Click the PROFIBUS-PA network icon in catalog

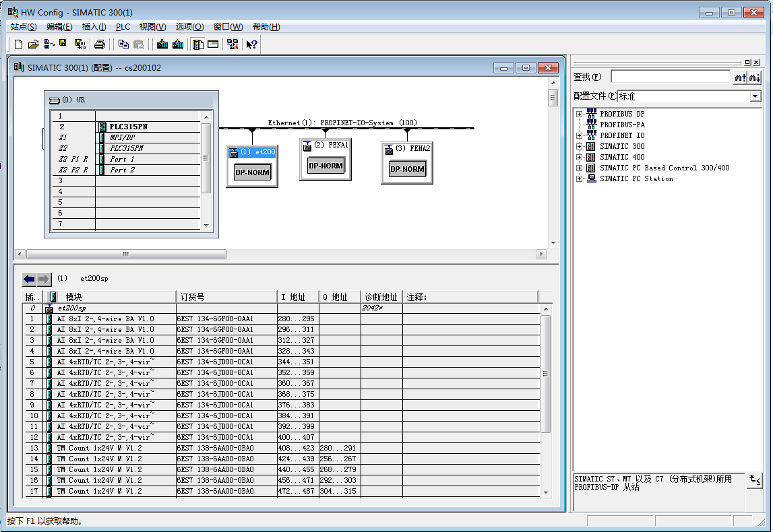point(592,125)
